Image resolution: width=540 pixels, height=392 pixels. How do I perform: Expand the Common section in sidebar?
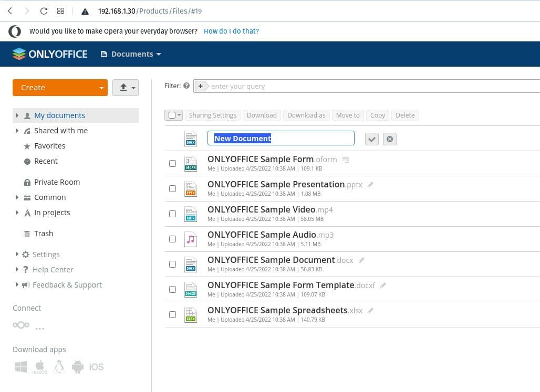17,197
